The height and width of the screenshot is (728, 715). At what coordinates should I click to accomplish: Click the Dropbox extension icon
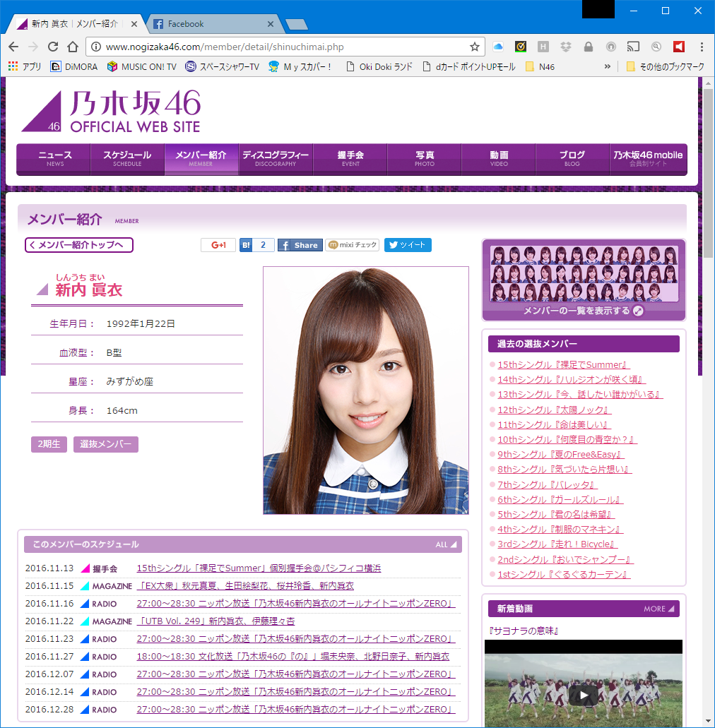click(565, 46)
